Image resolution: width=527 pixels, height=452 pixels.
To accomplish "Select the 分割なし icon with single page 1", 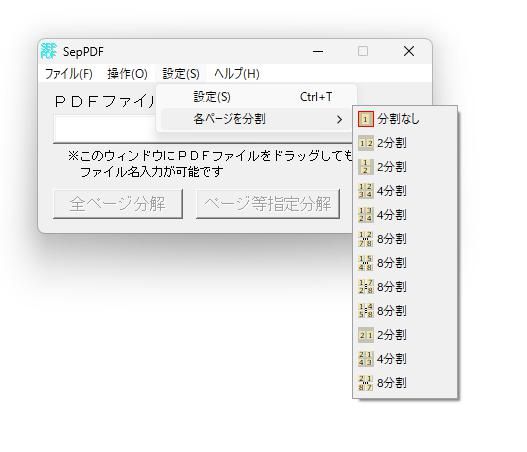I will click(x=366, y=119).
